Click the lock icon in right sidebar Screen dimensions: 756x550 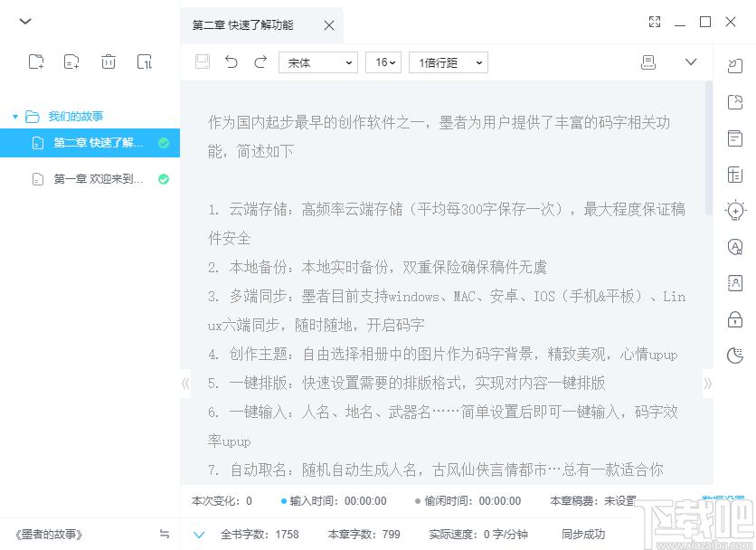click(x=735, y=319)
